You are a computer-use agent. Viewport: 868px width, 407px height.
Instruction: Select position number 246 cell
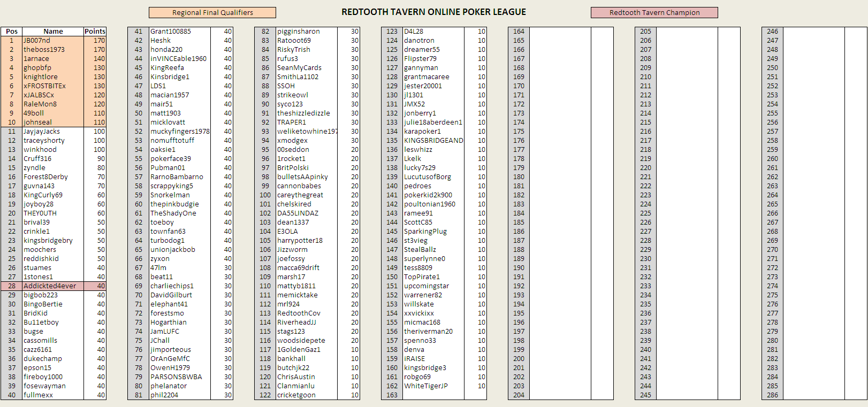(x=772, y=32)
